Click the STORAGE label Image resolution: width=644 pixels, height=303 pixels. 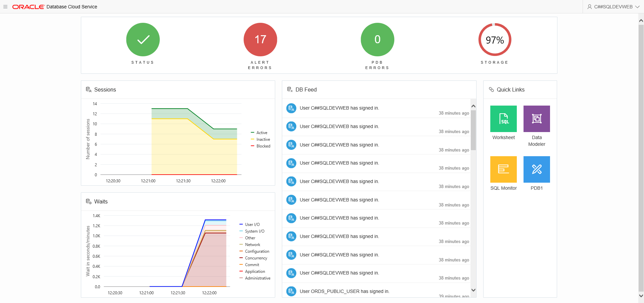495,62
